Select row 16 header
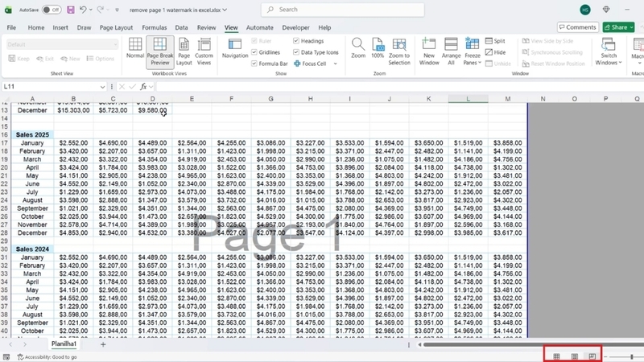 point(5,134)
